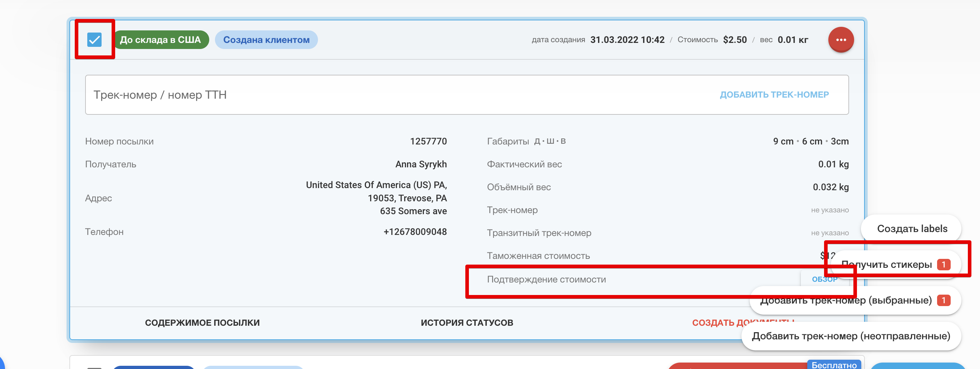Click dimensions value '9 cm · 6 cm · 3cm'
Viewport: 980px width, 369px height.
click(811, 141)
